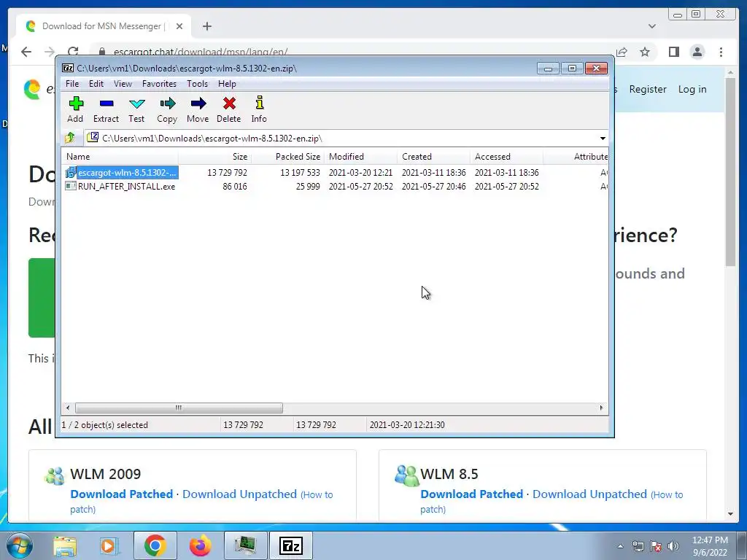Click the page scrollbar's down arrow
The width and height of the screenshot is (747, 560).
(730, 514)
